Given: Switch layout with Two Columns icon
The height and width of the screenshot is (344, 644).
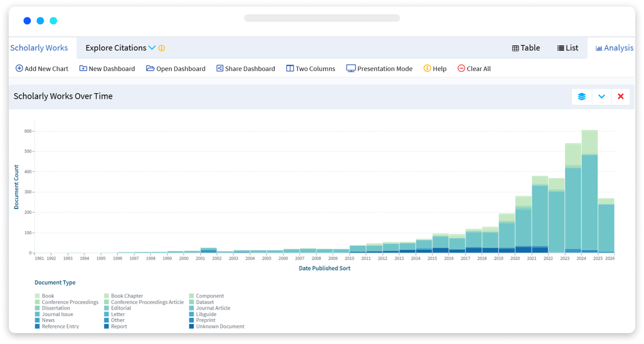Looking at the screenshot, I should click(290, 68).
